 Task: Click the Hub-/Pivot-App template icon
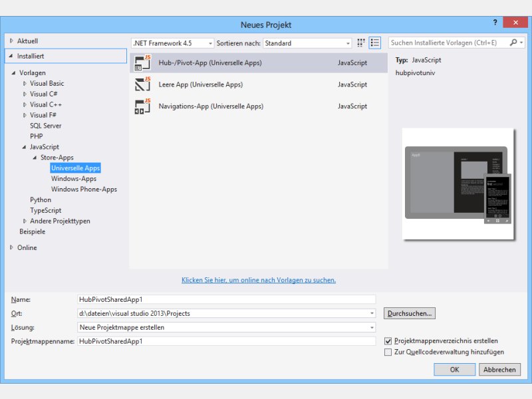pyautogui.click(x=142, y=63)
